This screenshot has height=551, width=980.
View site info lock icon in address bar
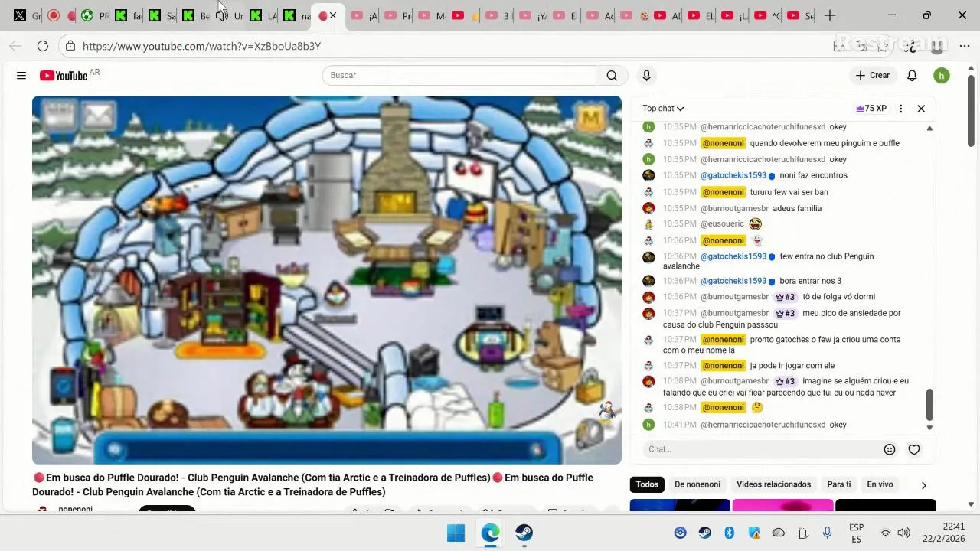[x=70, y=46]
